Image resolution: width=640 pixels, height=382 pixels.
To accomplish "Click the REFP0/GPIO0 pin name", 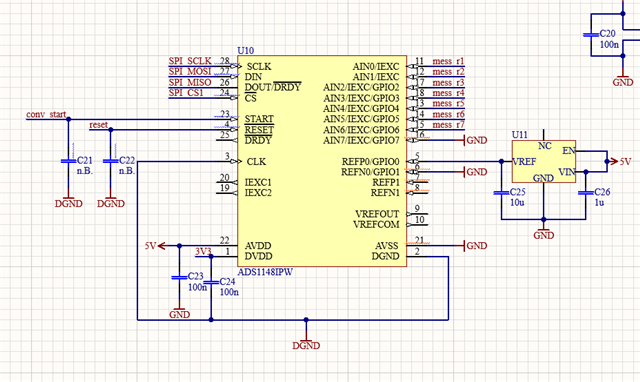I will point(371,162).
